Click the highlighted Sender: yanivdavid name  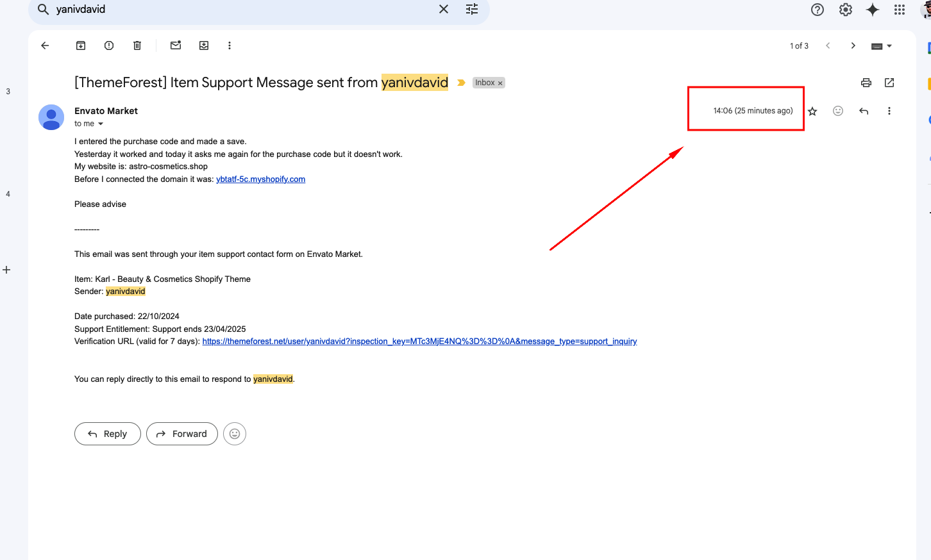(126, 292)
